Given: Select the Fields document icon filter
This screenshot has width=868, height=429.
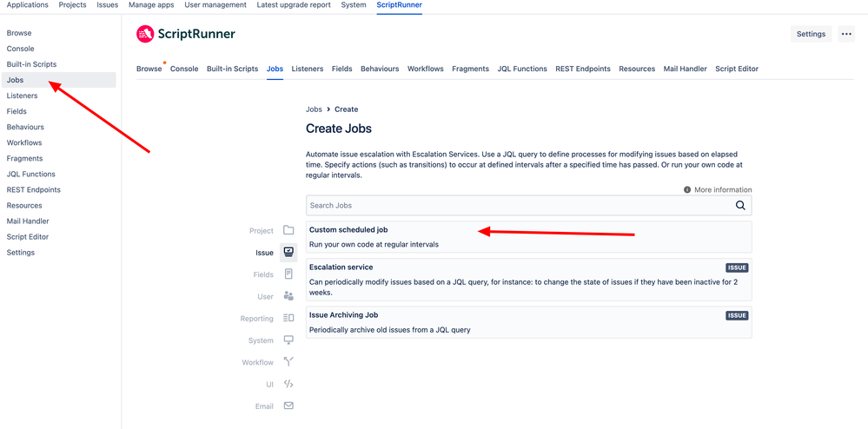Looking at the screenshot, I should point(288,274).
